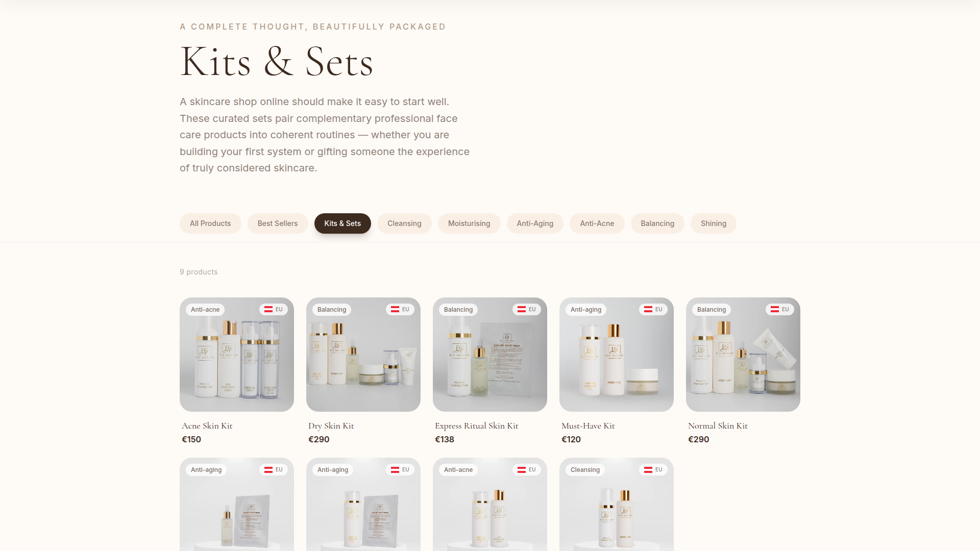Select the Cleansing category pill
The image size is (980, 551).
pyautogui.click(x=404, y=223)
